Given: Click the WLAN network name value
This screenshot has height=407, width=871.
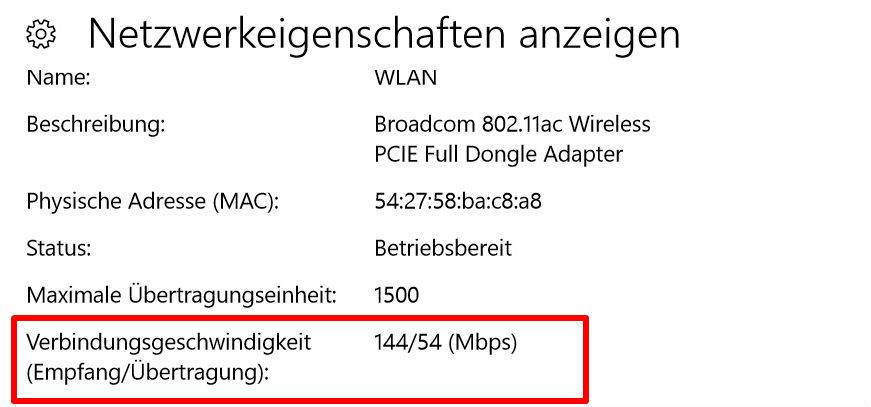Looking at the screenshot, I should [x=405, y=78].
